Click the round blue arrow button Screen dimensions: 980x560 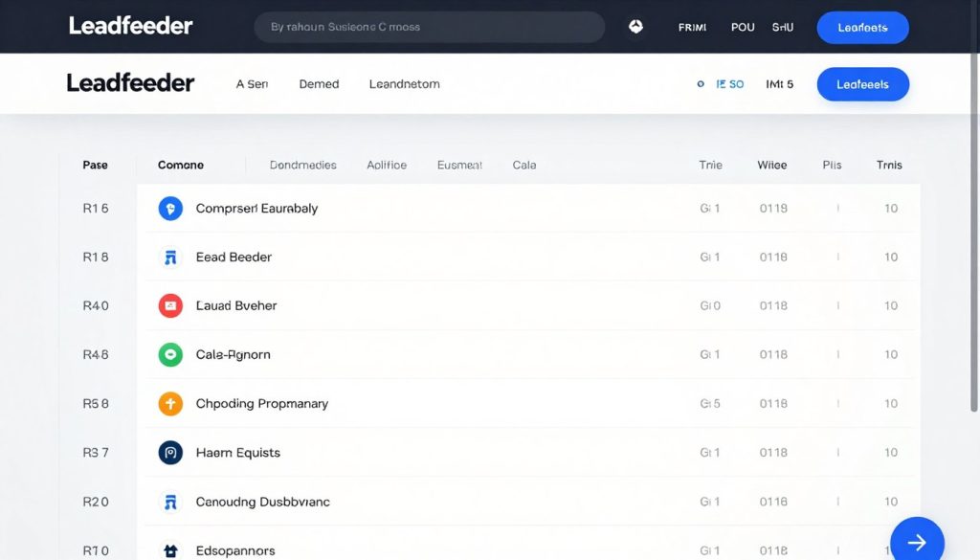[917, 541]
